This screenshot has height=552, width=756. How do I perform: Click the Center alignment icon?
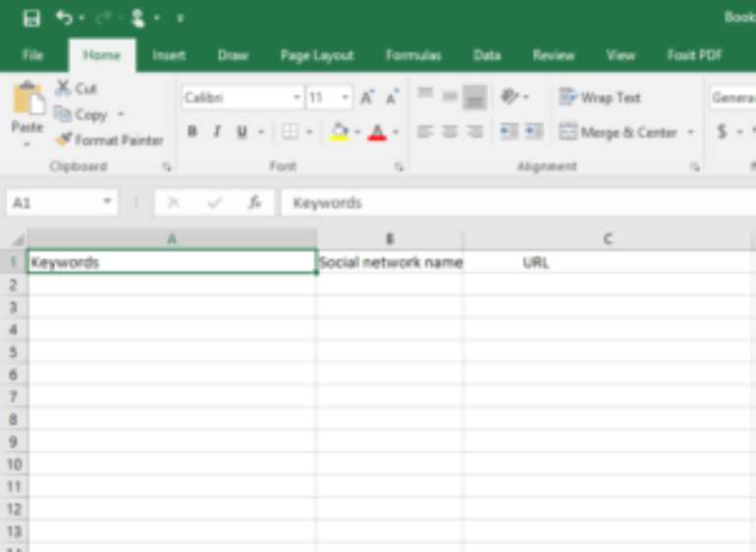(x=450, y=132)
